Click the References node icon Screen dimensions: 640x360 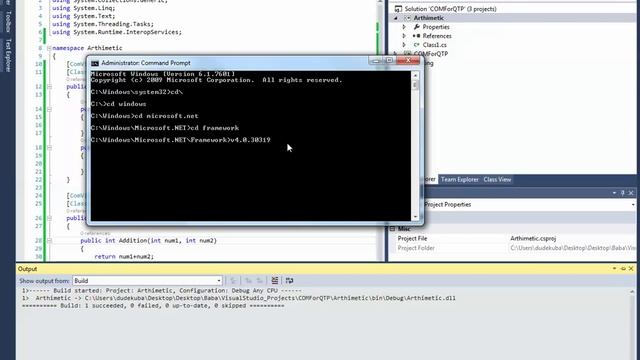pyautogui.click(x=416, y=36)
